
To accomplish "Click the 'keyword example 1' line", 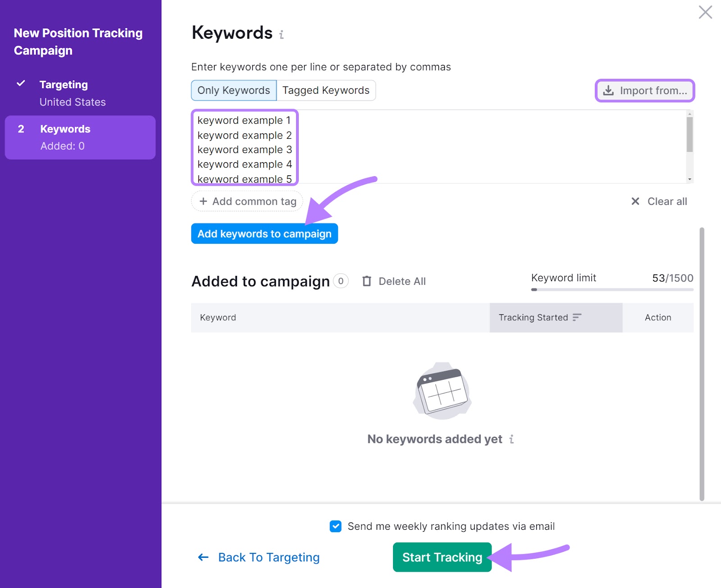I will tap(244, 120).
